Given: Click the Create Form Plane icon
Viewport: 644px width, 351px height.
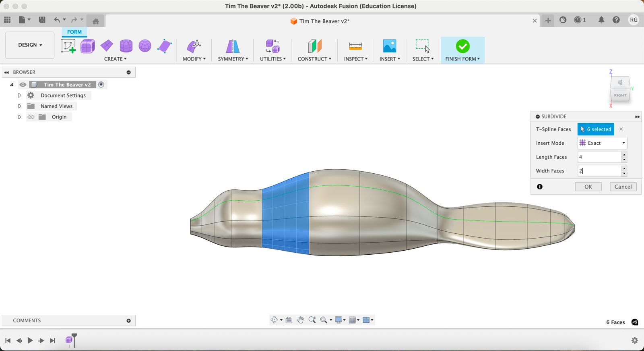Looking at the screenshot, I should click(107, 46).
